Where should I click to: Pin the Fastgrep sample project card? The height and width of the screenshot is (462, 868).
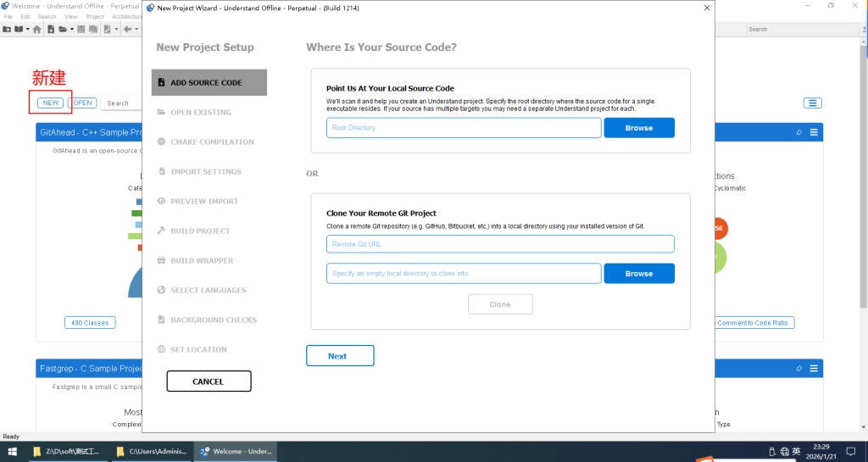798,369
